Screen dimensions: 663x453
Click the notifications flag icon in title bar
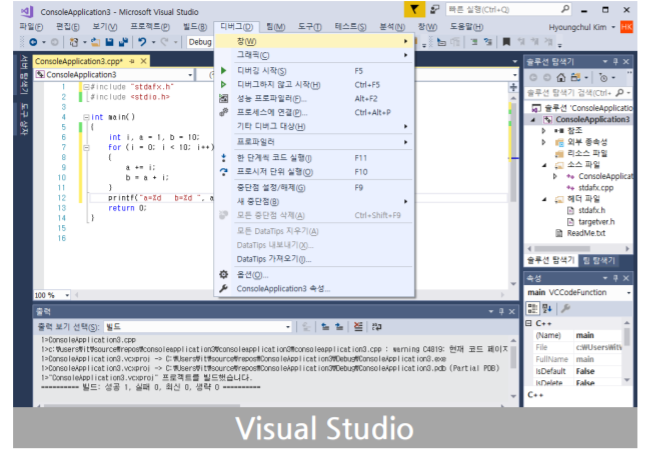[414, 9]
